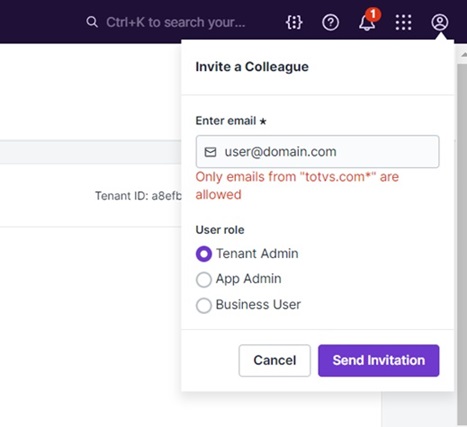Show notifications via the bell icon
This screenshot has width=467, height=427.
coord(367,23)
